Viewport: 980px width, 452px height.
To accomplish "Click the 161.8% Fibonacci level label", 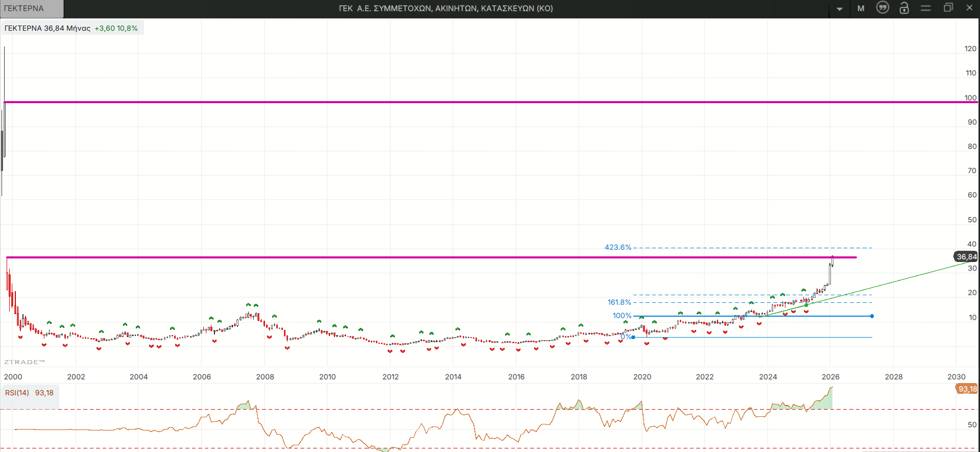I will click(619, 302).
